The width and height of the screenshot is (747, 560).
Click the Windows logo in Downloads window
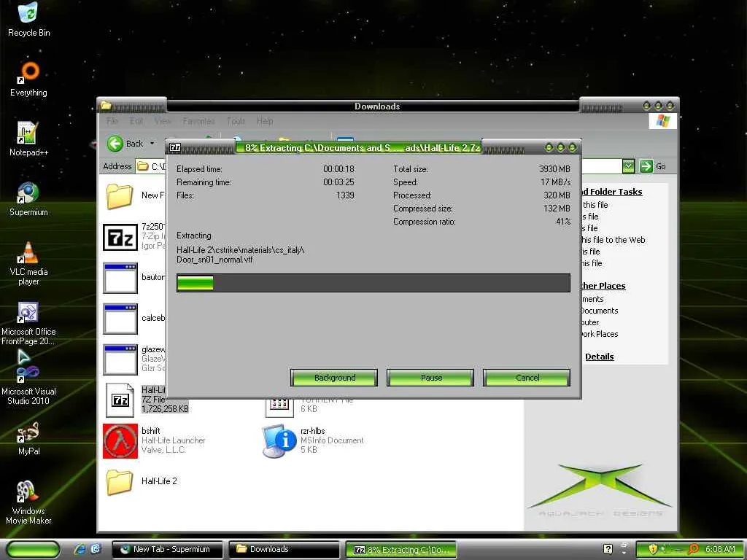[662, 121]
